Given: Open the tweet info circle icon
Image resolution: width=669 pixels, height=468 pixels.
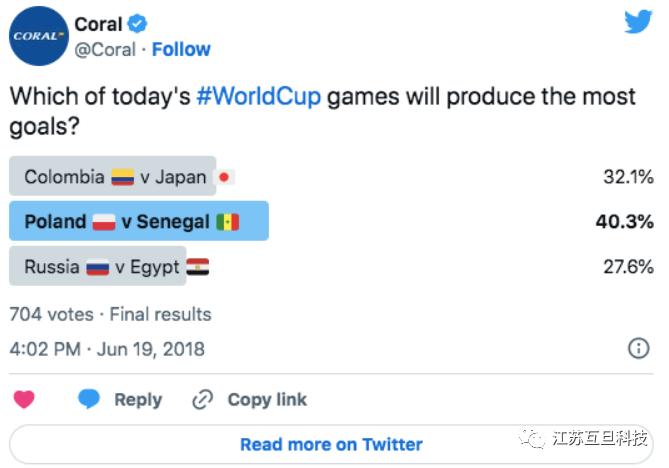Looking at the screenshot, I should point(638,348).
